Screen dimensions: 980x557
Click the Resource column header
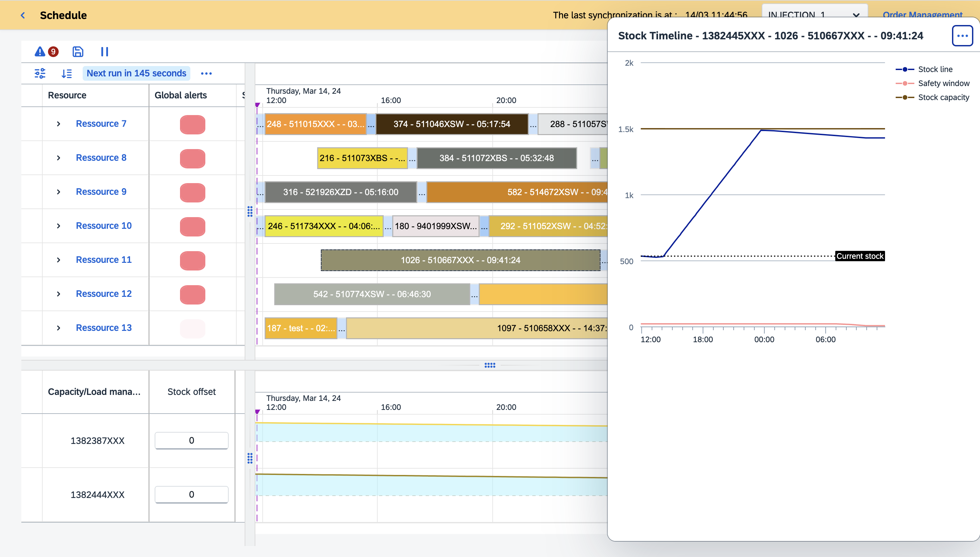point(96,95)
